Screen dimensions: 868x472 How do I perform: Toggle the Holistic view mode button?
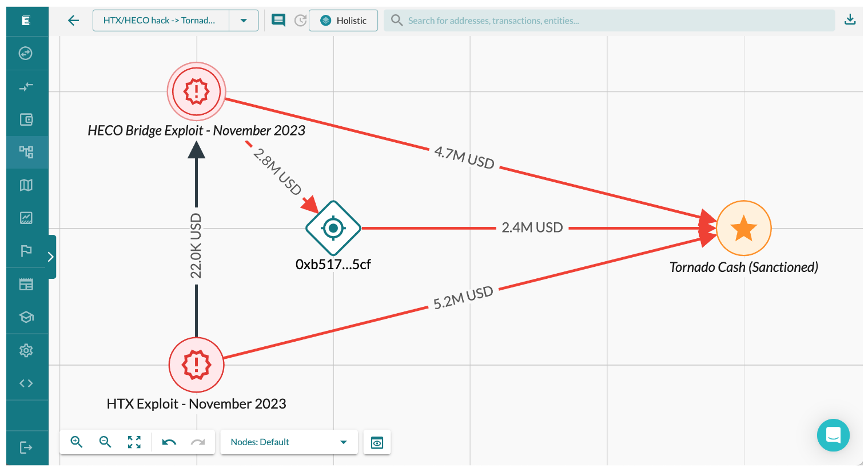tap(343, 21)
